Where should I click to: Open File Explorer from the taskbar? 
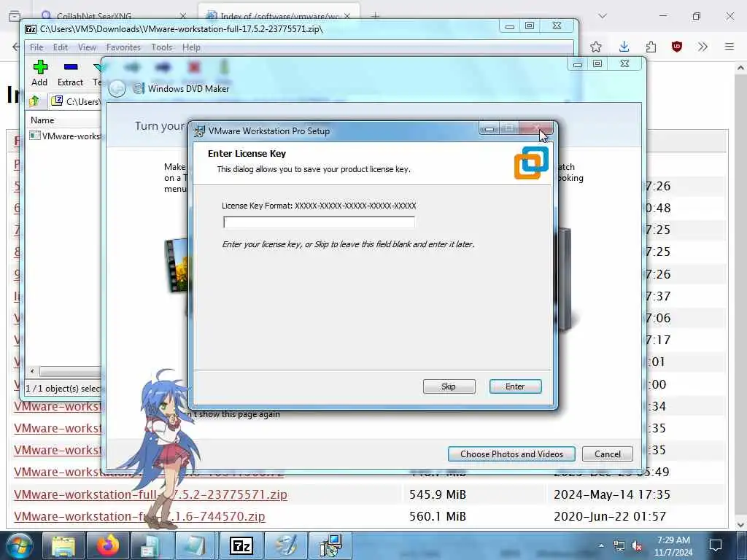pos(63,546)
